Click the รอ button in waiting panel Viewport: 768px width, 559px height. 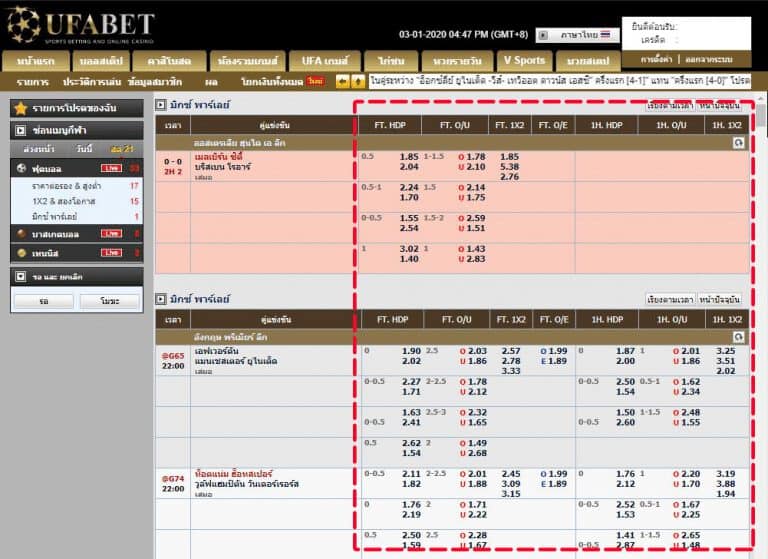[x=44, y=301]
